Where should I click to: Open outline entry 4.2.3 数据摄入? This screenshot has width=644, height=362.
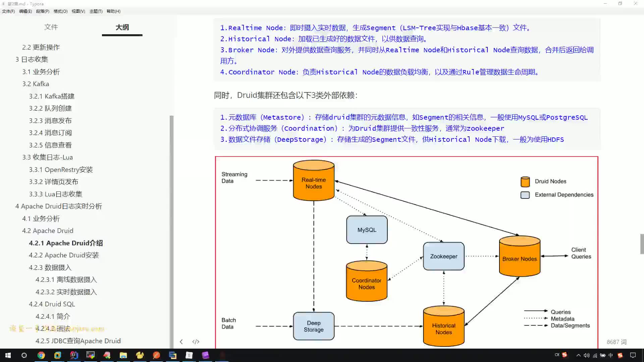click(50, 267)
